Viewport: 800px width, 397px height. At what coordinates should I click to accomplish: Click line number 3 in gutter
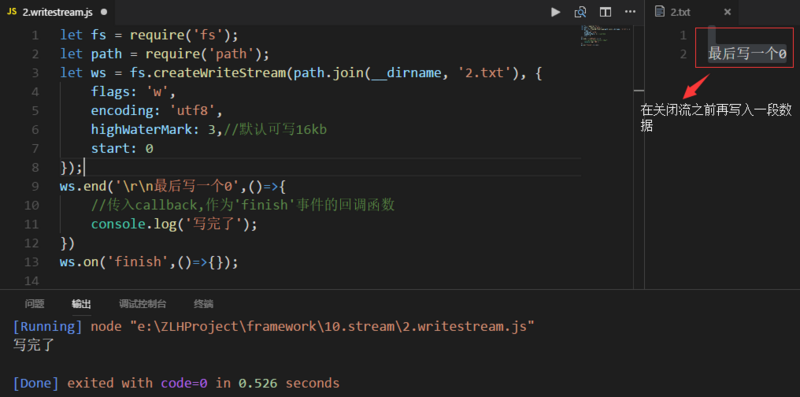coord(35,73)
